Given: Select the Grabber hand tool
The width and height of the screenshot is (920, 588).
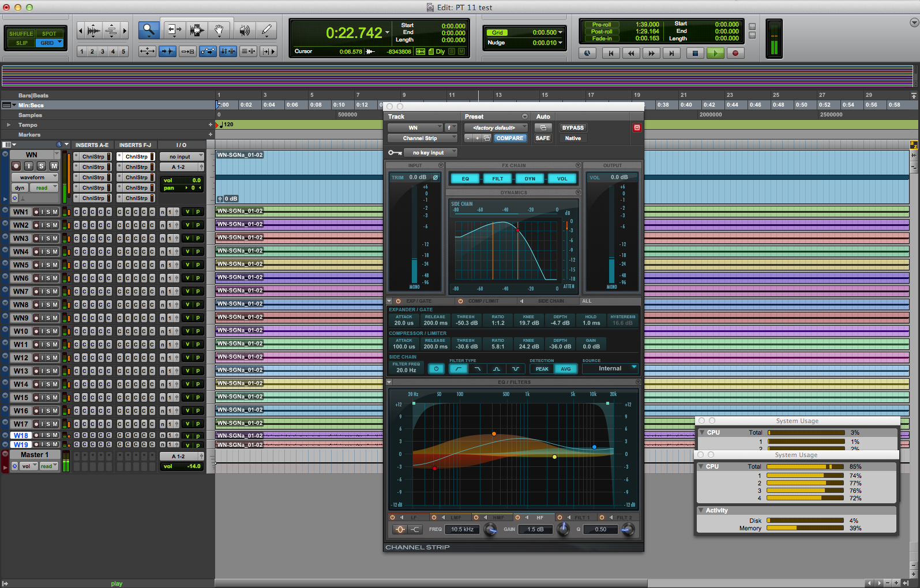Looking at the screenshot, I should [x=219, y=30].
